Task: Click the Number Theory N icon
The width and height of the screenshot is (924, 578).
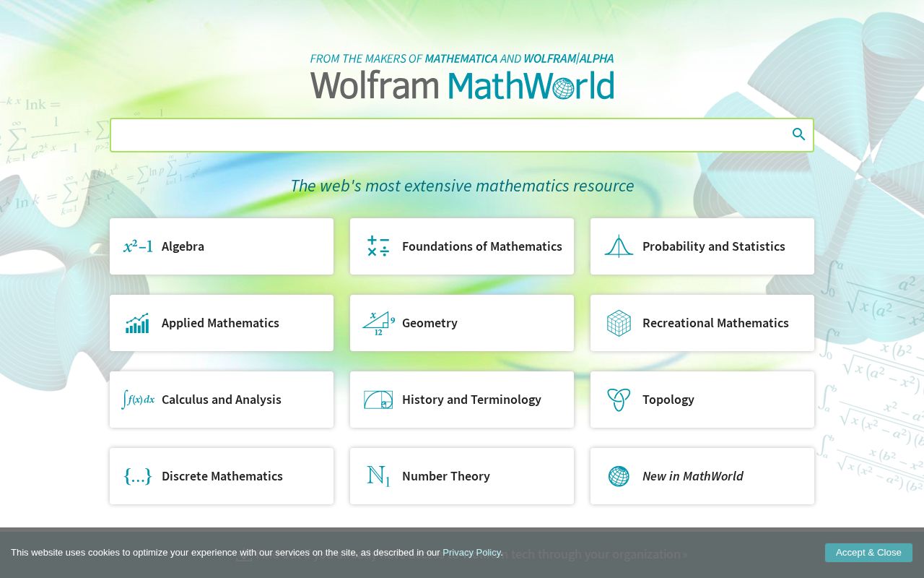Action: pyautogui.click(x=378, y=476)
